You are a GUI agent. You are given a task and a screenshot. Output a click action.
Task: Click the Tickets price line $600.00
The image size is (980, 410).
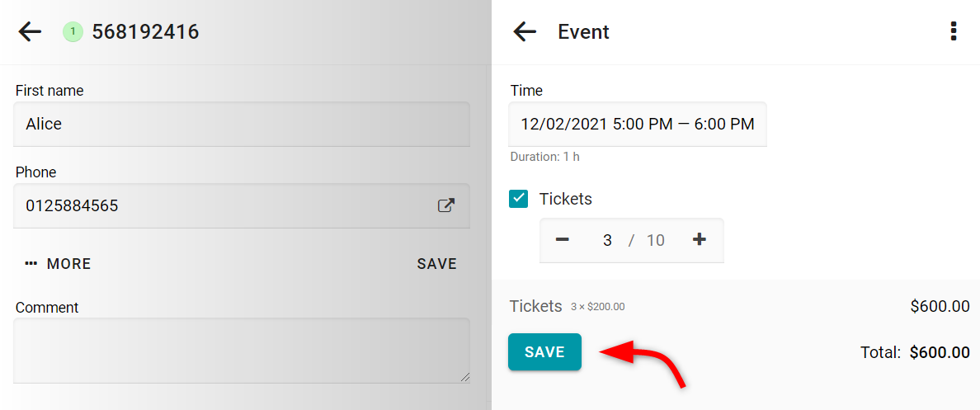pyautogui.click(x=940, y=306)
